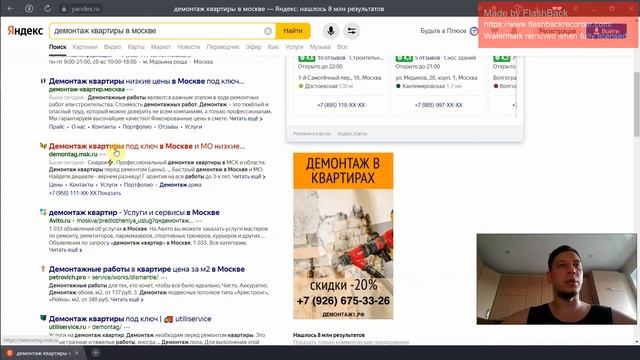The width and height of the screenshot is (640, 360).
Task: Click the favicon of Avito result
Action: 43,212
